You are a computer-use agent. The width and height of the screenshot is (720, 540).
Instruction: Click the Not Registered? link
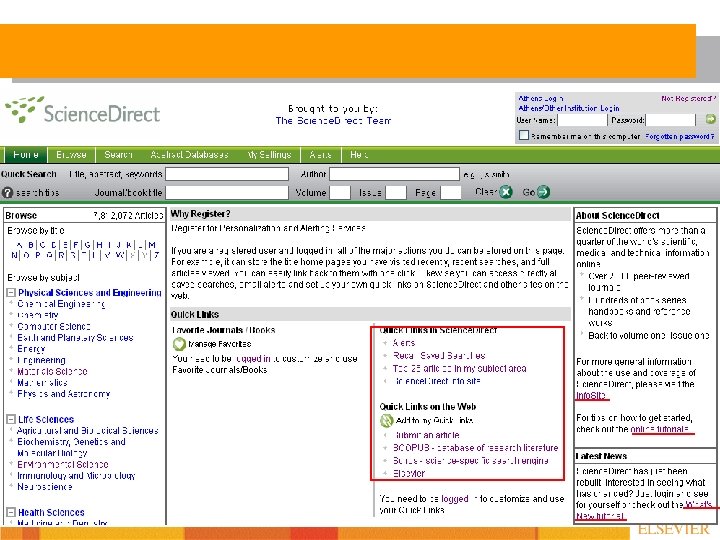689,98
